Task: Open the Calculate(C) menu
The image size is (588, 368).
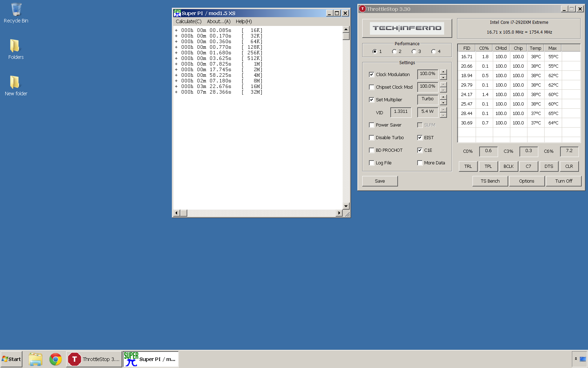Action: (x=189, y=21)
